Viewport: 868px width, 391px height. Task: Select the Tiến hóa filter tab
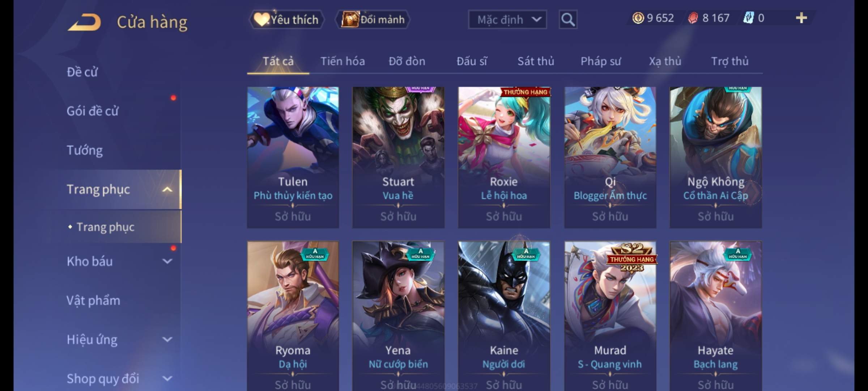click(342, 61)
